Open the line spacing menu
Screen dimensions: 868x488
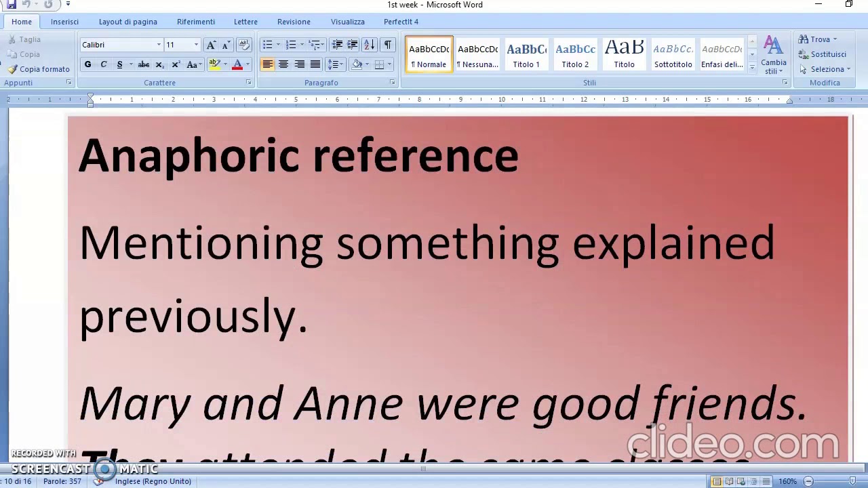(334, 64)
